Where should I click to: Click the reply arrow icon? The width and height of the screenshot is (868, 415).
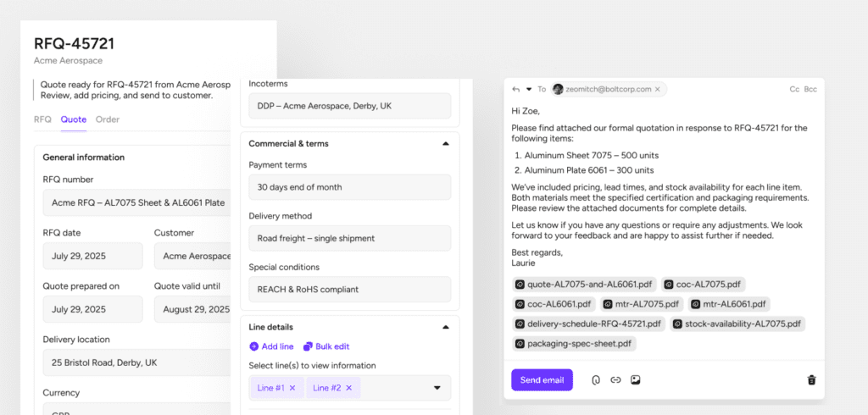click(515, 89)
